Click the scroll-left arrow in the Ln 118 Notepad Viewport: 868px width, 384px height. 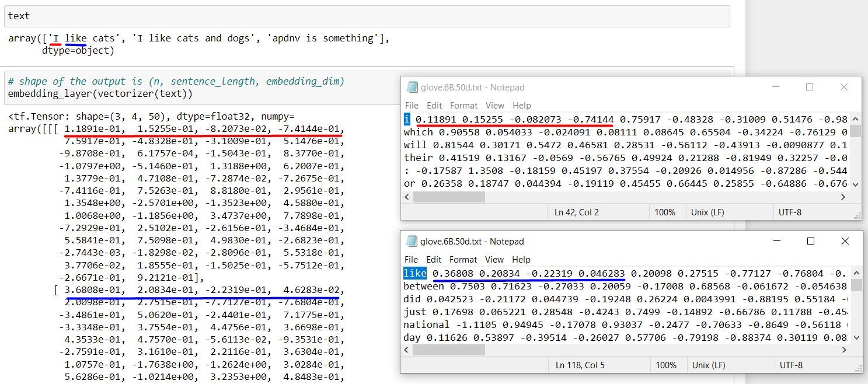click(x=407, y=350)
